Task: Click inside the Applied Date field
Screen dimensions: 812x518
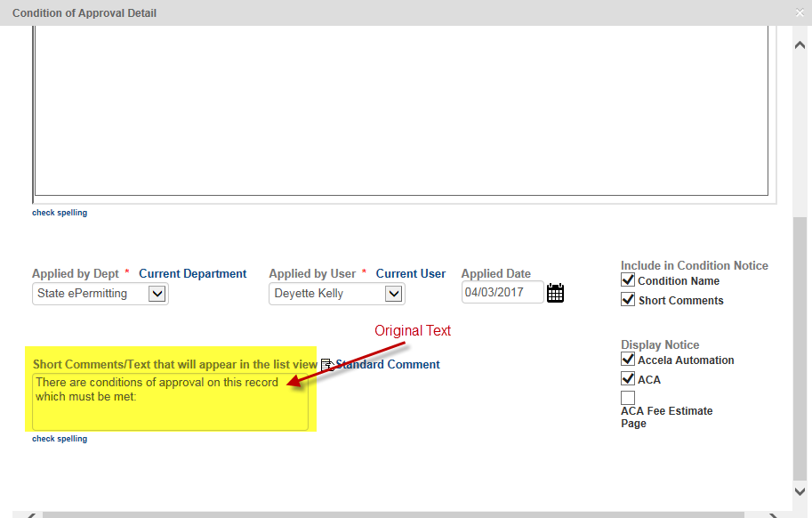Action: 502,293
